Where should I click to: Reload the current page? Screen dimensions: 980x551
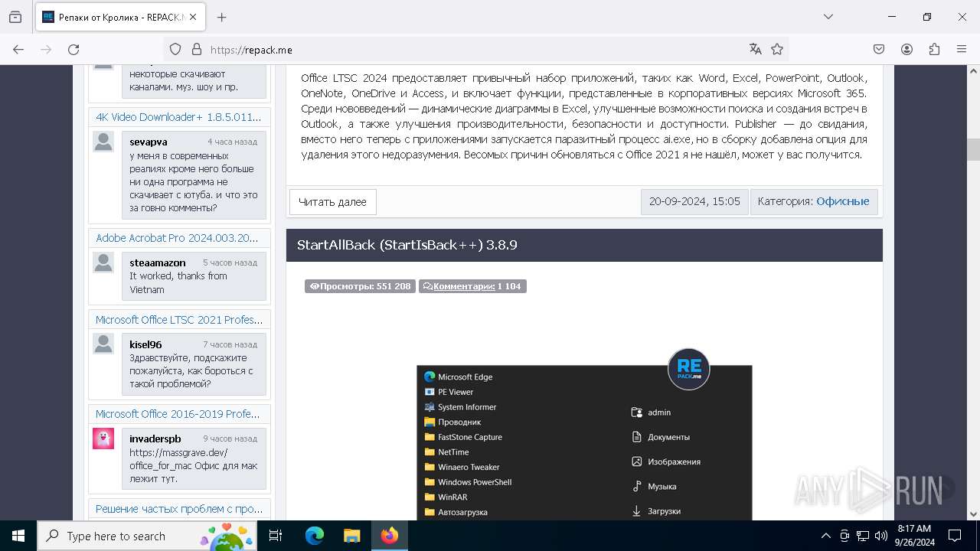click(x=73, y=49)
